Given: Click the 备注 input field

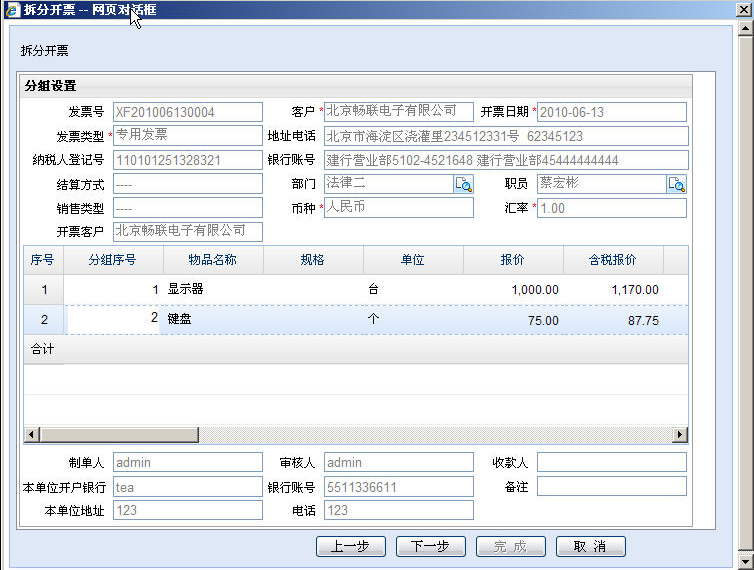Looking at the screenshot, I should click(x=611, y=486).
